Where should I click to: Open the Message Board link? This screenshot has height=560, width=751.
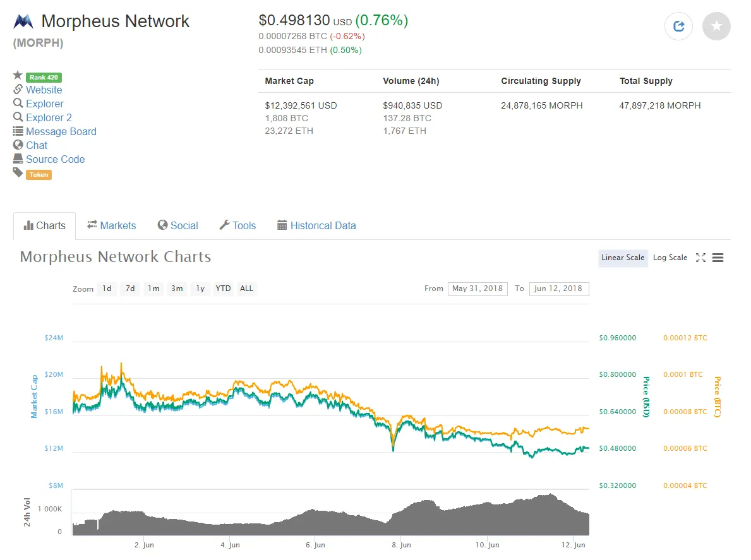pos(61,131)
